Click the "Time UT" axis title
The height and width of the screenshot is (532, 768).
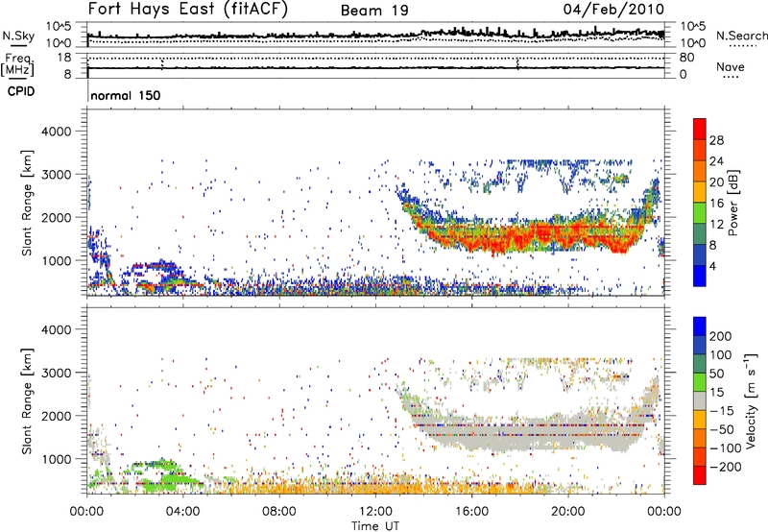375,526
